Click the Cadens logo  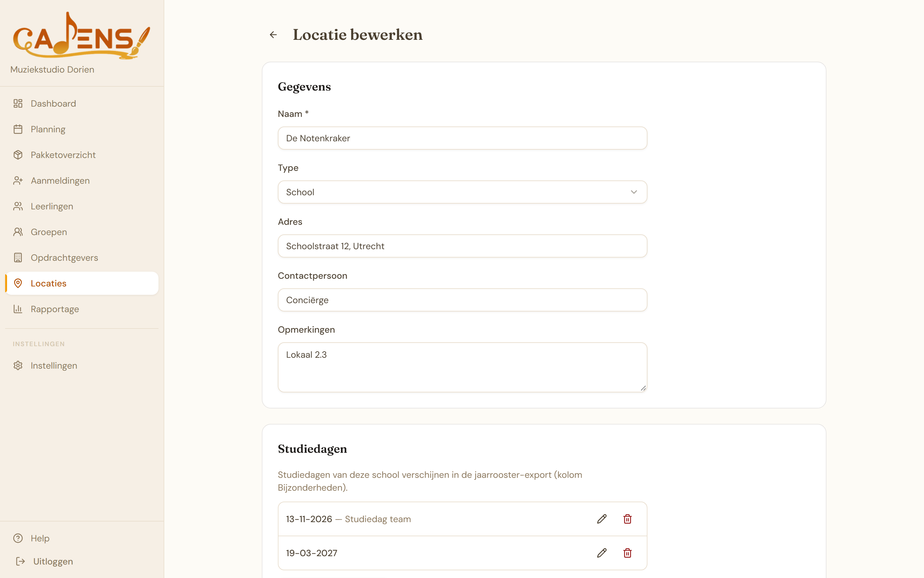click(x=81, y=36)
